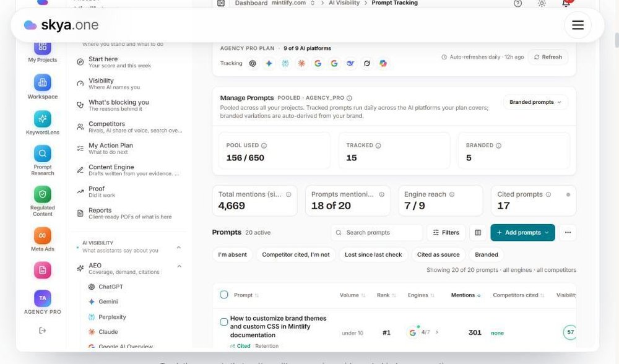The height and width of the screenshot is (364, 619).
Task: Open My Projects in the left rail
Action: pyautogui.click(x=42, y=51)
